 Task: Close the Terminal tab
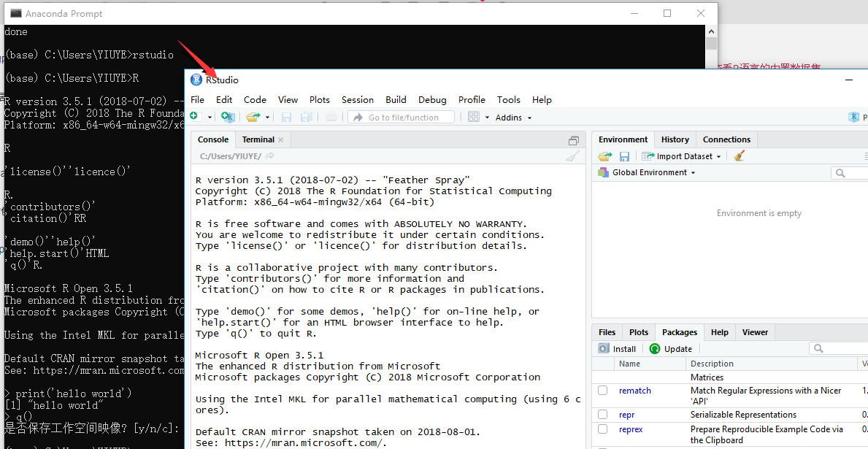[x=280, y=140]
